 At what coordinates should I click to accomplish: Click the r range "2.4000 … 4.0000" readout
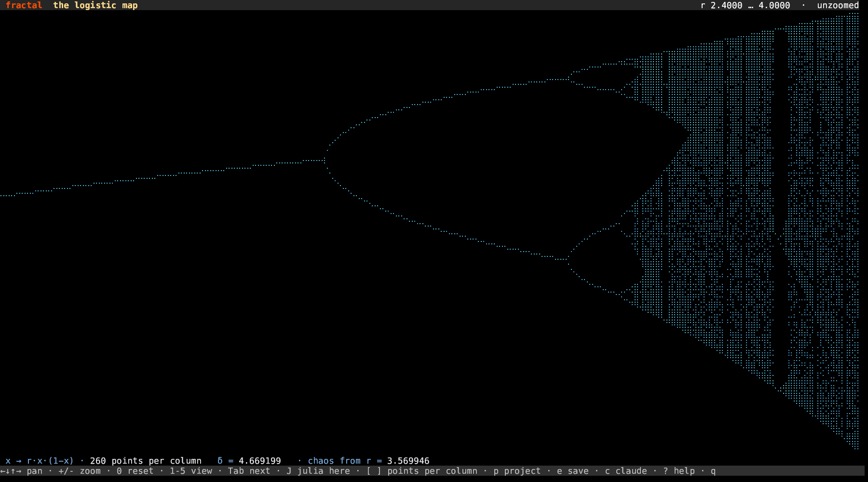coord(750,5)
